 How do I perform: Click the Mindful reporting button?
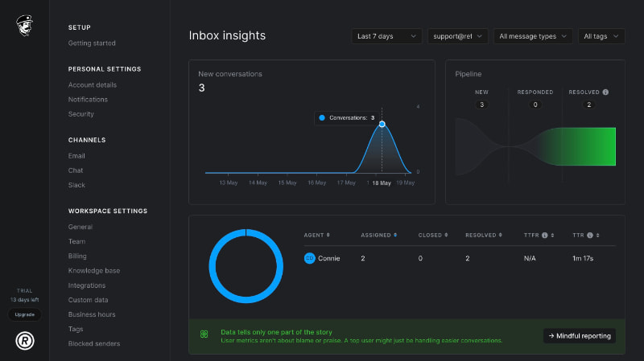point(580,335)
